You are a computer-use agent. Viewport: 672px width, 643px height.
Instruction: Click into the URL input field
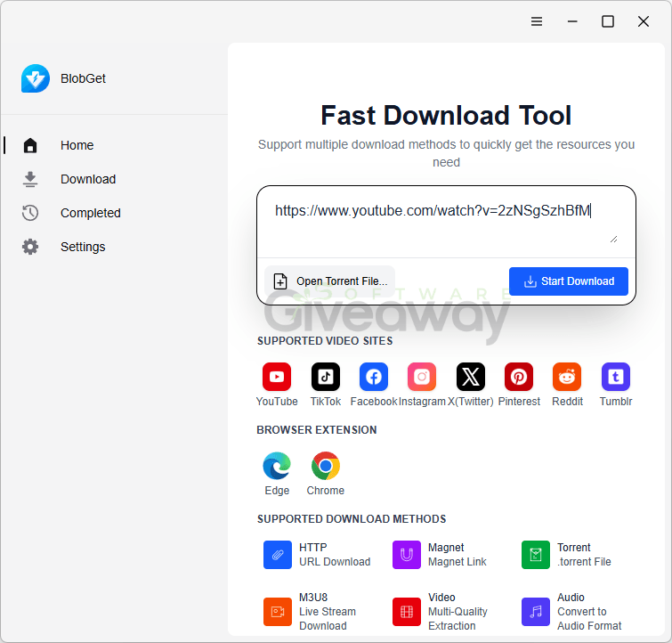click(446, 222)
